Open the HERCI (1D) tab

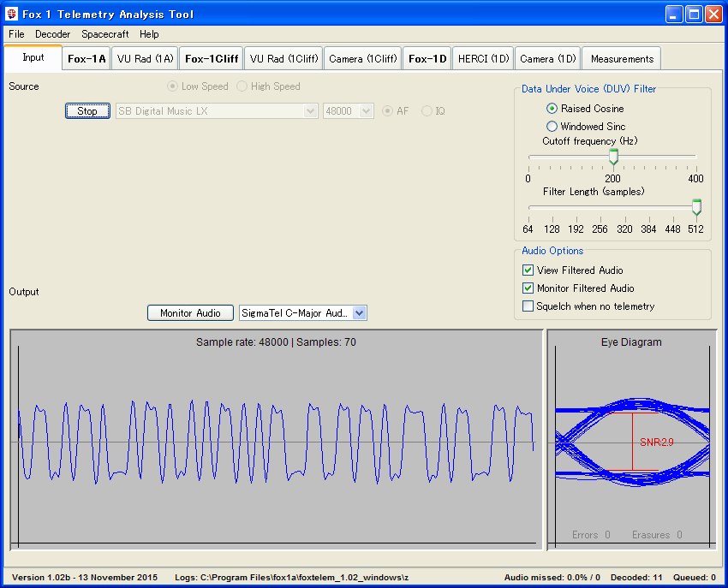pos(483,59)
